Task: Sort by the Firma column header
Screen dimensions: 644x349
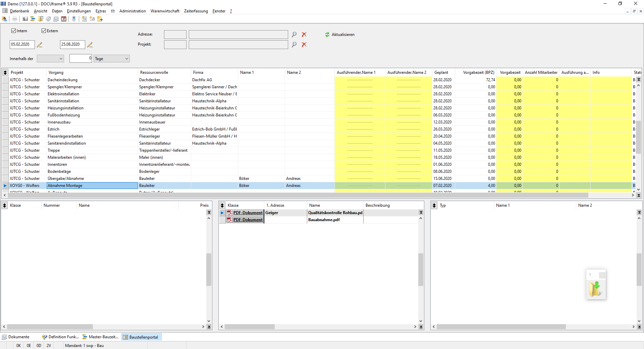Action: tap(214, 72)
